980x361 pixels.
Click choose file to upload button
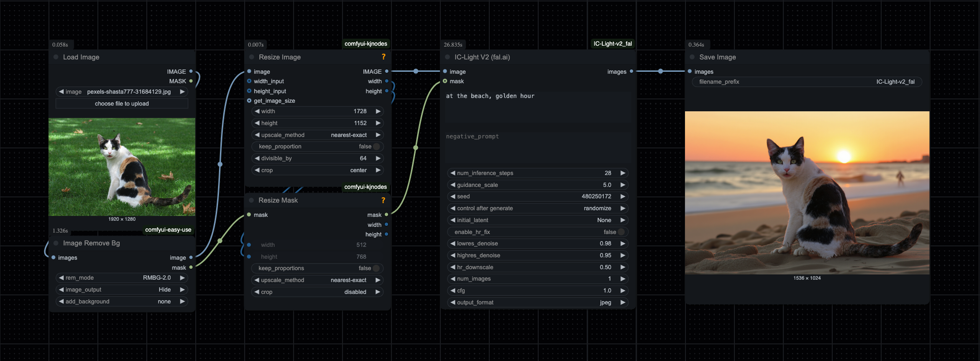[122, 104]
